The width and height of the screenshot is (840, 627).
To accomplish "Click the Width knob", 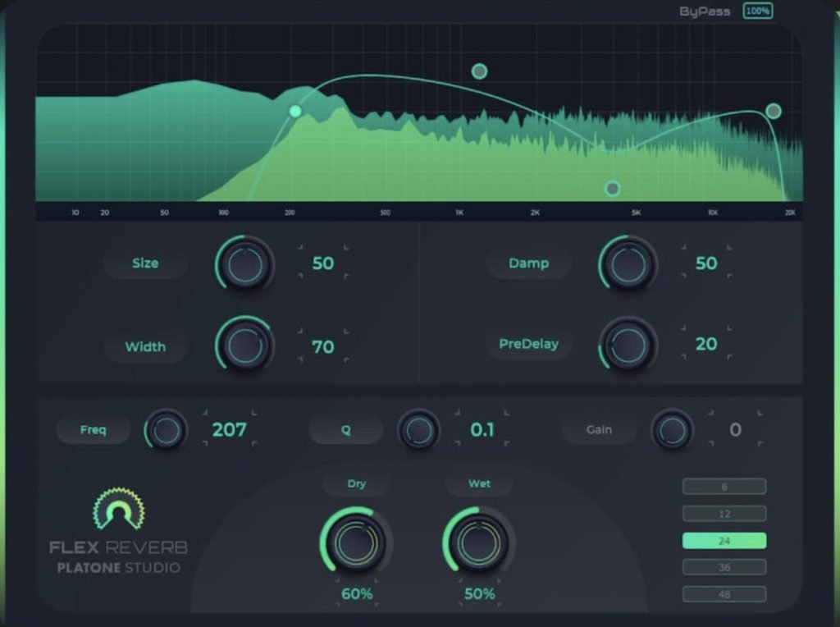I will [244, 346].
